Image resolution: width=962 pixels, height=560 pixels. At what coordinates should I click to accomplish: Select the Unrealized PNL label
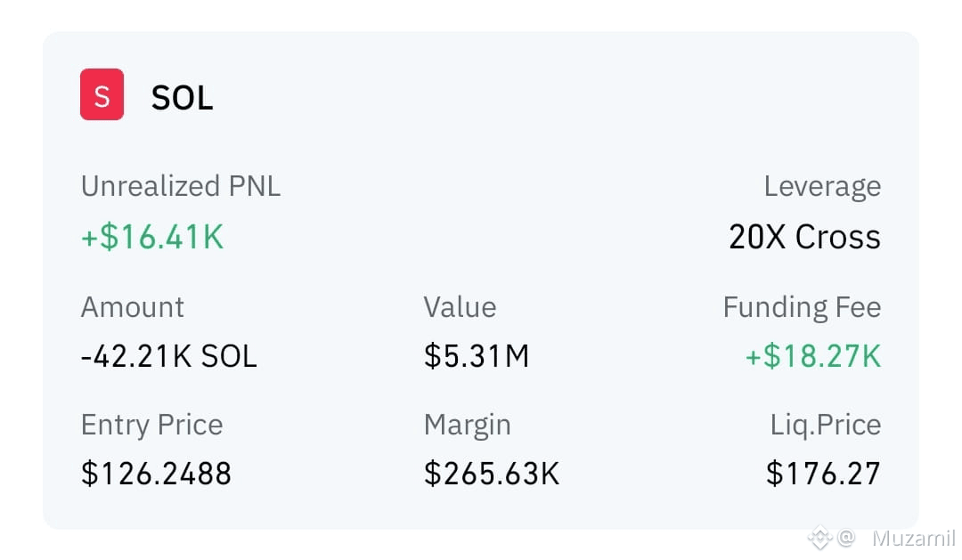coord(180,186)
